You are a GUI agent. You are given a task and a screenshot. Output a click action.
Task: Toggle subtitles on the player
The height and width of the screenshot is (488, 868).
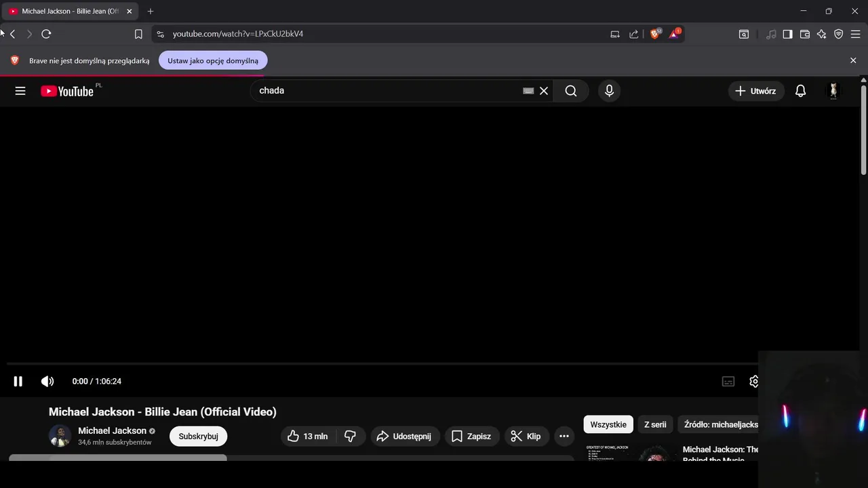tap(728, 382)
